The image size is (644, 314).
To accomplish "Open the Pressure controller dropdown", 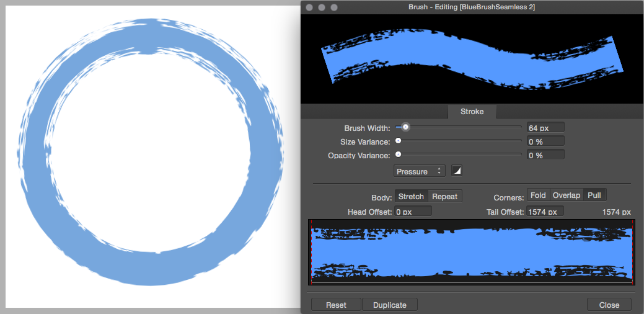I will pos(420,171).
